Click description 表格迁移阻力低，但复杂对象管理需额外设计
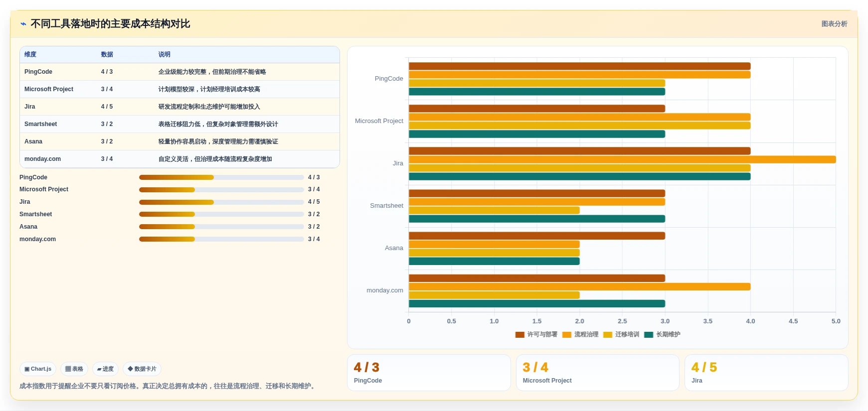This screenshot has width=868, height=411. (218, 124)
